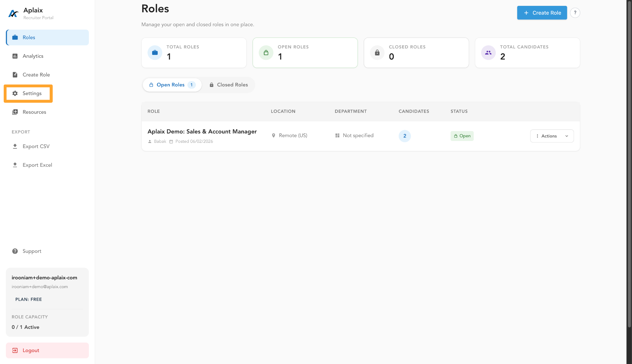Click the three-dot icon in Actions button
The width and height of the screenshot is (632, 364).
tap(537, 136)
